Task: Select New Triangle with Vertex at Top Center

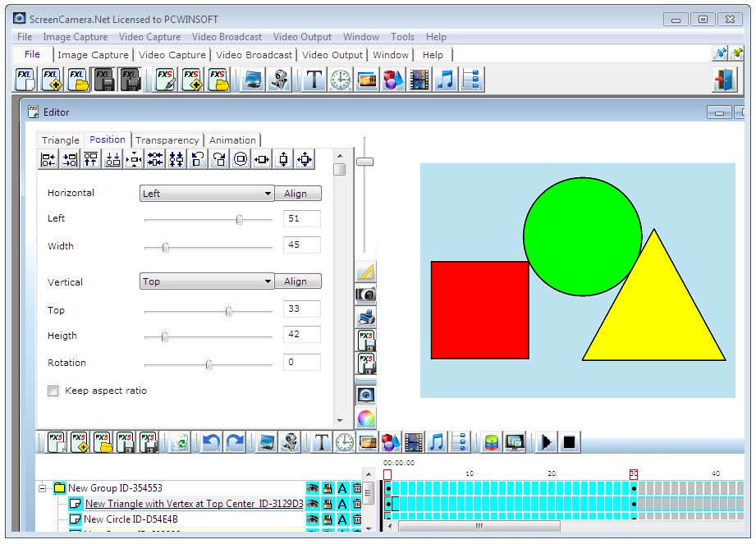Action: click(x=194, y=504)
